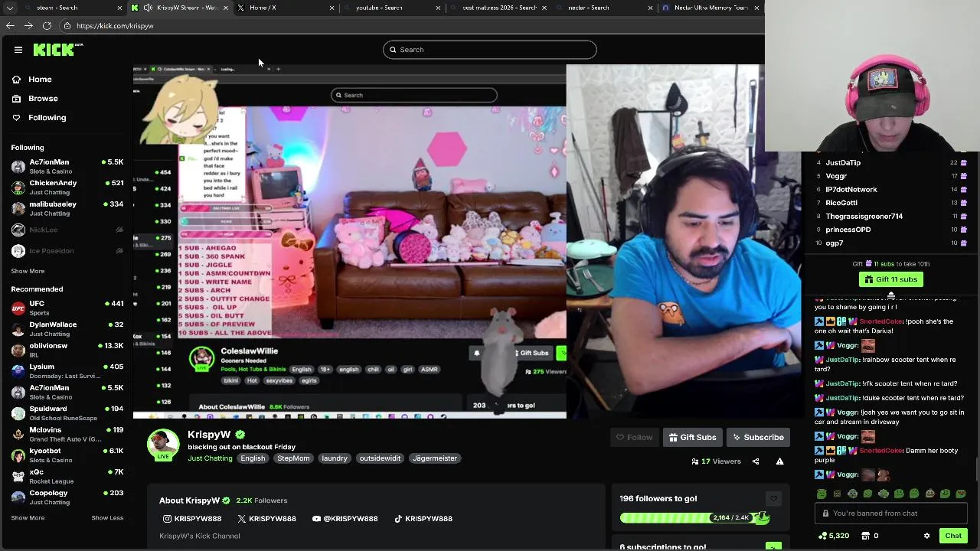
Task: Open Spiudward recommended channel
Action: 67,413
